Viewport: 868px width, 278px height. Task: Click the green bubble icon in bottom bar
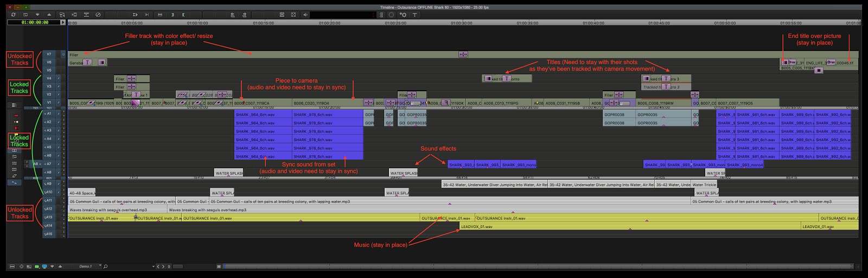pyautogui.click(x=37, y=267)
